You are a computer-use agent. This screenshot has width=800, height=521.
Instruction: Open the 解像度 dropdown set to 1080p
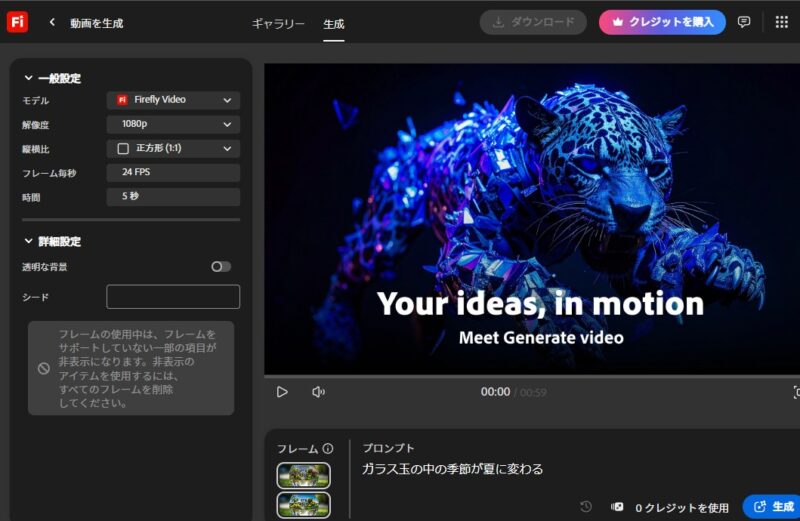pos(173,124)
